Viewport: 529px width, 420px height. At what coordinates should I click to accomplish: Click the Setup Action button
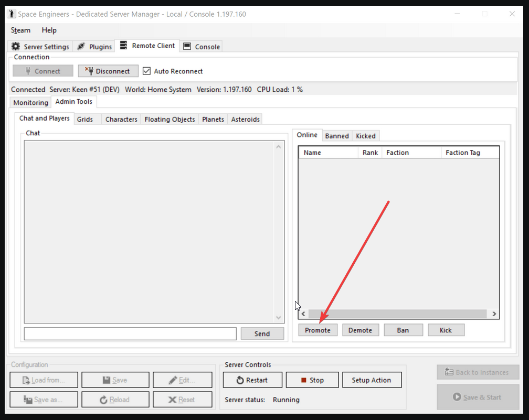(372, 380)
